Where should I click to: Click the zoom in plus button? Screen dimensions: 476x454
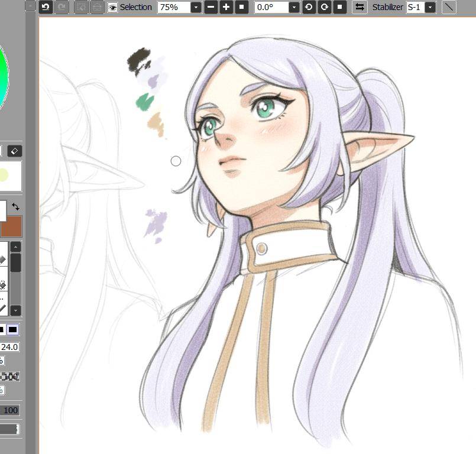[x=226, y=7]
